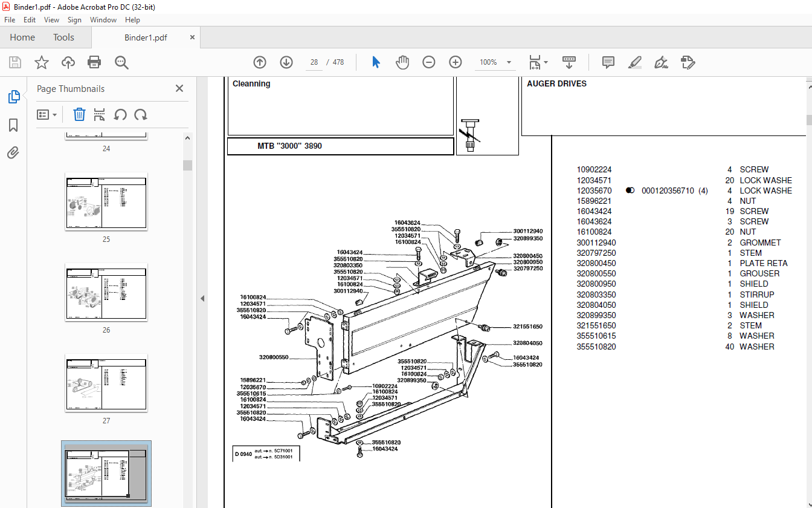The image size is (812, 508).
Task: Open Page Thumbnails sidebar icon
Action: click(13, 97)
